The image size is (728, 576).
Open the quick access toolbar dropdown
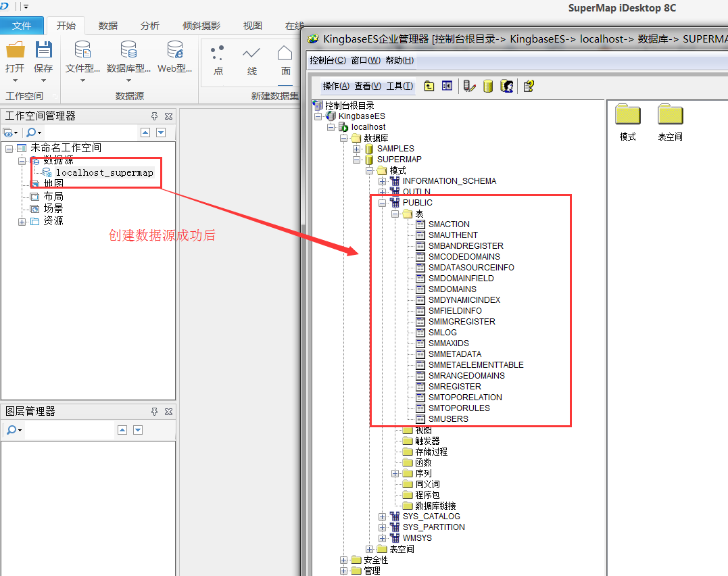point(26,7)
